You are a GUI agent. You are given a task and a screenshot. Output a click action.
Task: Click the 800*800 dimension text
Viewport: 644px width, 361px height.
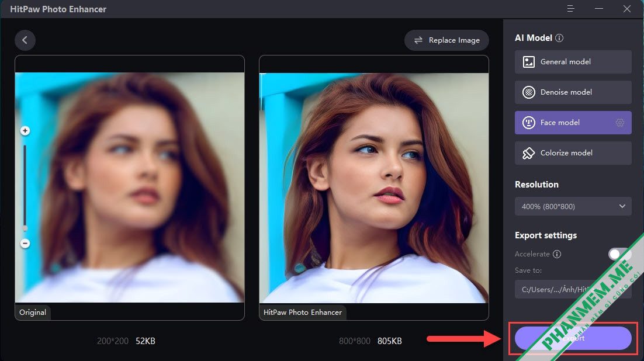click(x=355, y=341)
